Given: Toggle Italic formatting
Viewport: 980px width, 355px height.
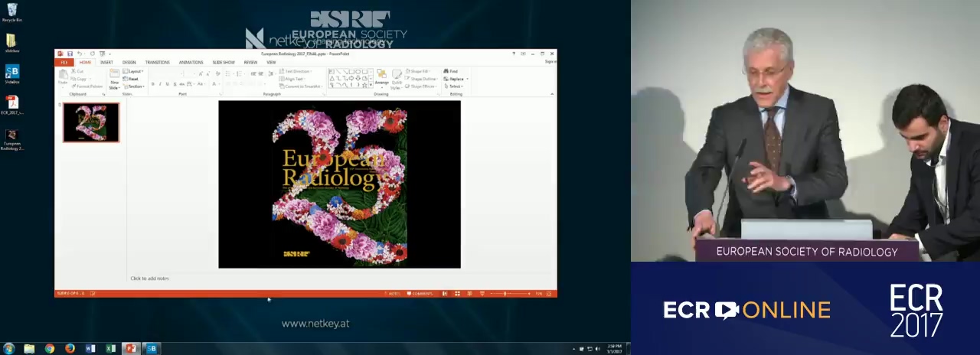Looking at the screenshot, I should tap(160, 84).
